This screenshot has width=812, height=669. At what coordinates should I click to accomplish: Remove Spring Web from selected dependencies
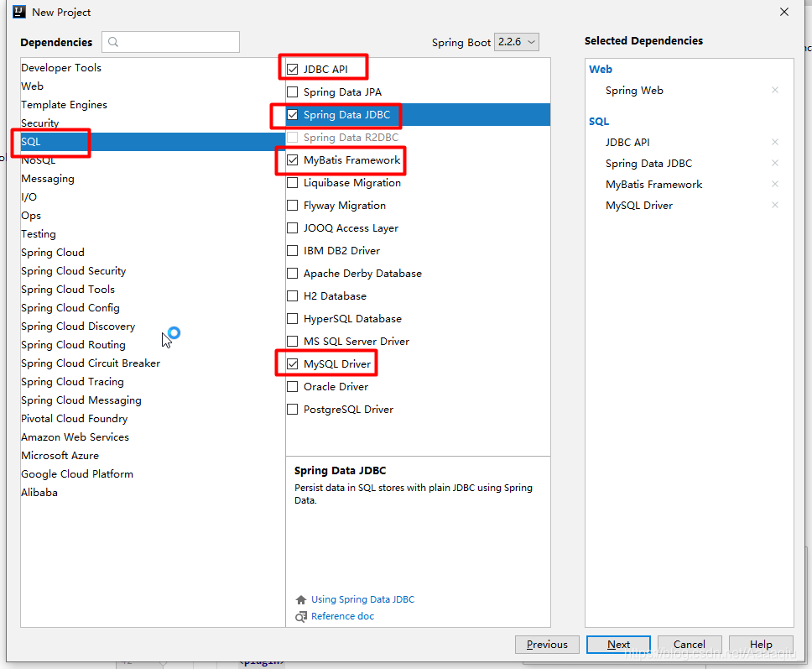[x=775, y=90]
